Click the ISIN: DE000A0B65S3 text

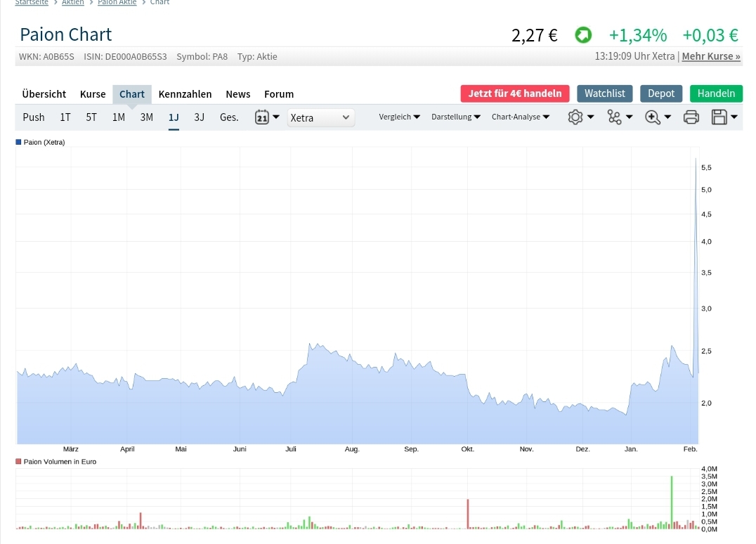tap(125, 57)
